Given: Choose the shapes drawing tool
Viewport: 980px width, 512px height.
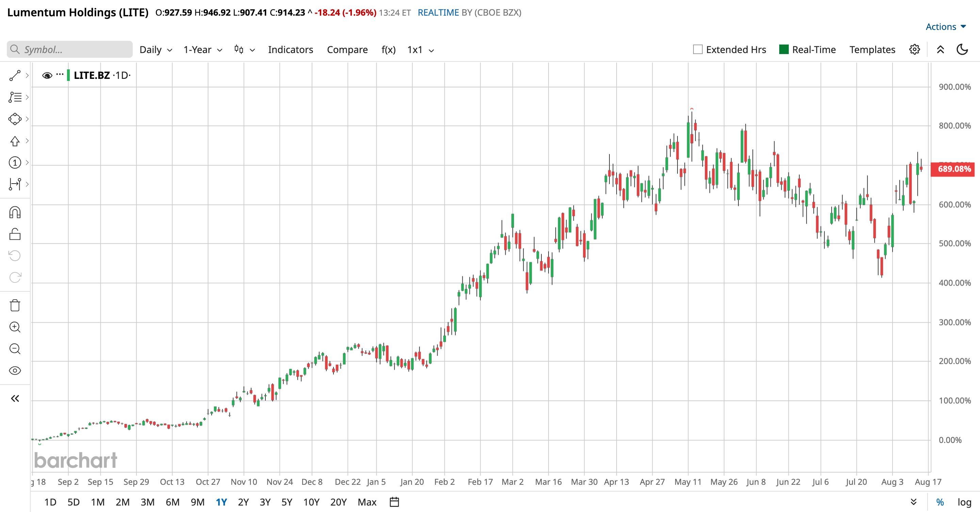Looking at the screenshot, I should click(x=15, y=119).
